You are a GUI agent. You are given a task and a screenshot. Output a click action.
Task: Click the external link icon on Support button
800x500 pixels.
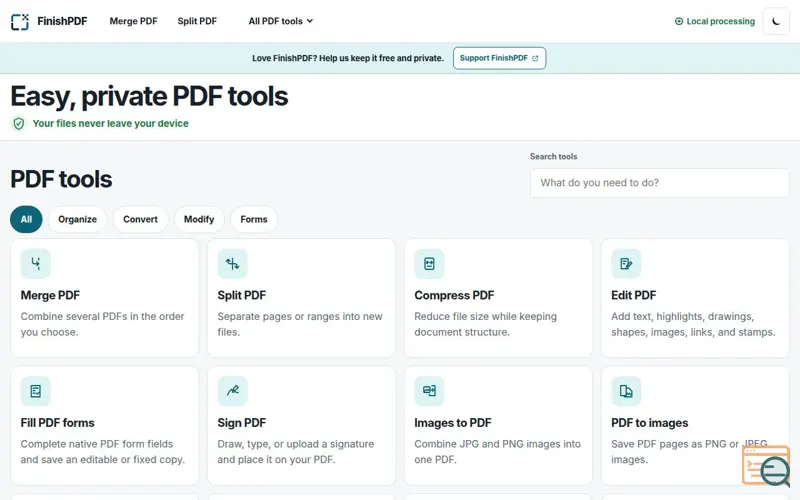535,59
